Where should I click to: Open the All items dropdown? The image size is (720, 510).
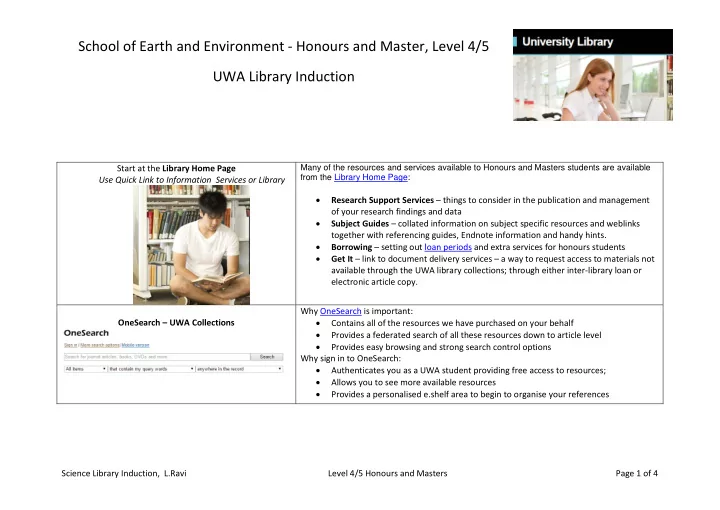coord(85,369)
